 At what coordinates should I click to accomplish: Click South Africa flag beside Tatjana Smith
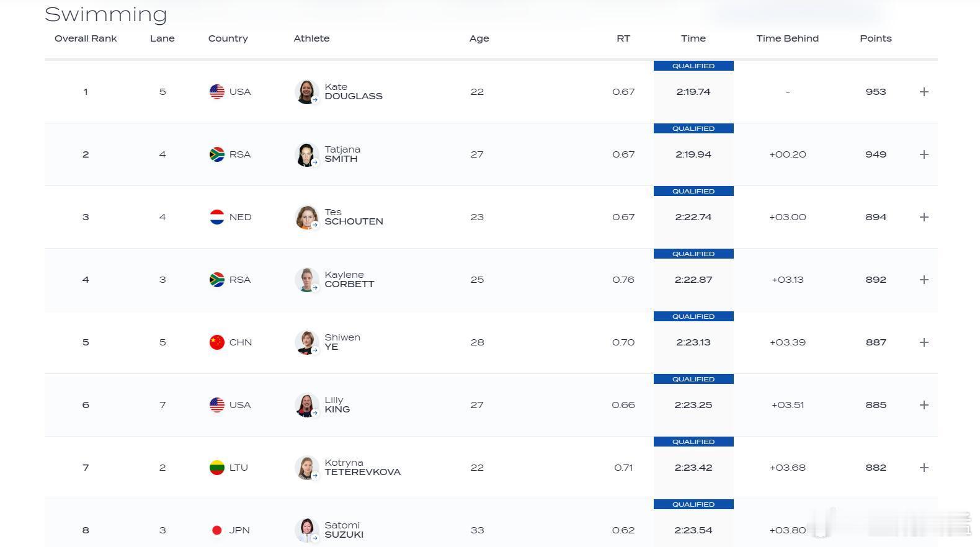(x=216, y=154)
